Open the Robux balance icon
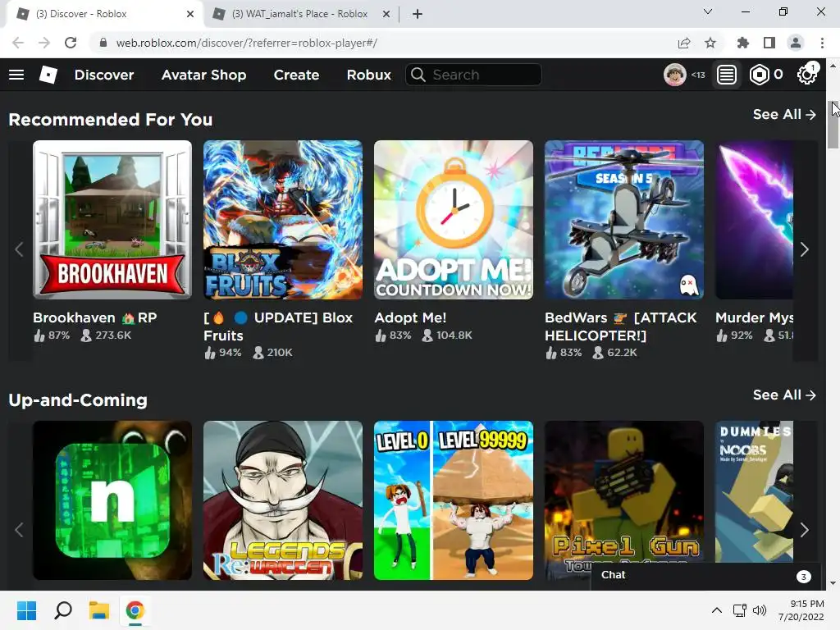Image resolution: width=840 pixels, height=630 pixels. (x=759, y=75)
